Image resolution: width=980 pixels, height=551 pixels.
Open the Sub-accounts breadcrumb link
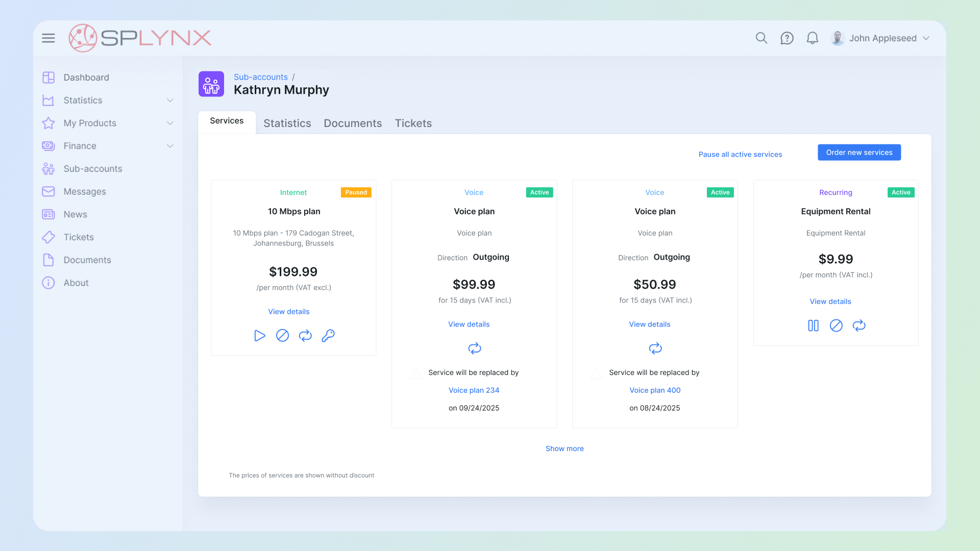[260, 77]
